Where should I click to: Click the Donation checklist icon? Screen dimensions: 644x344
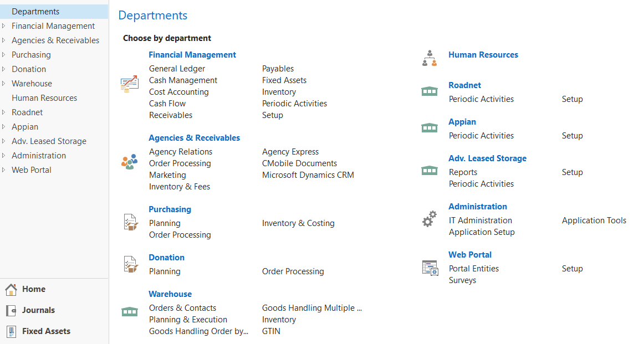click(130, 264)
